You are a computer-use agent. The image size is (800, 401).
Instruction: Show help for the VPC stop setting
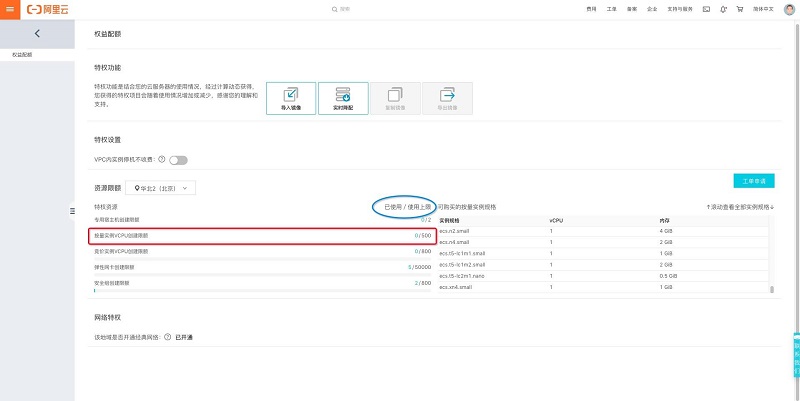[162, 160]
